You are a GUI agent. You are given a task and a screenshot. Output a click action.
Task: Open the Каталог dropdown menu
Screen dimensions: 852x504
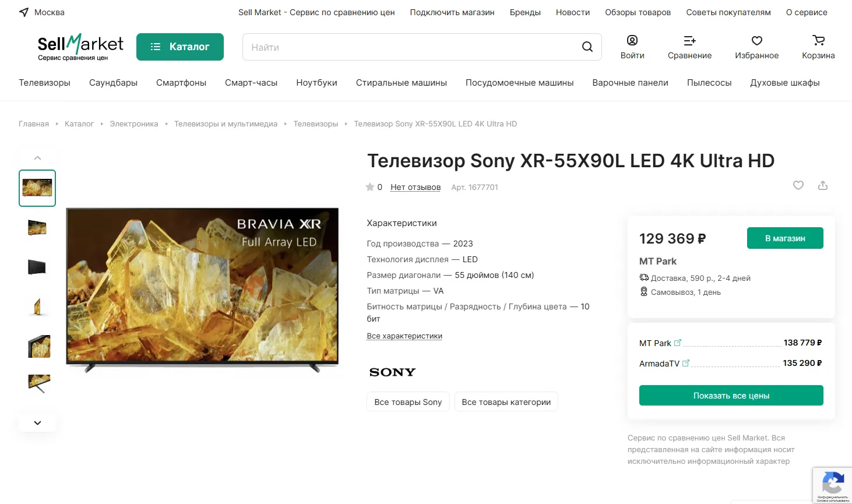(180, 47)
